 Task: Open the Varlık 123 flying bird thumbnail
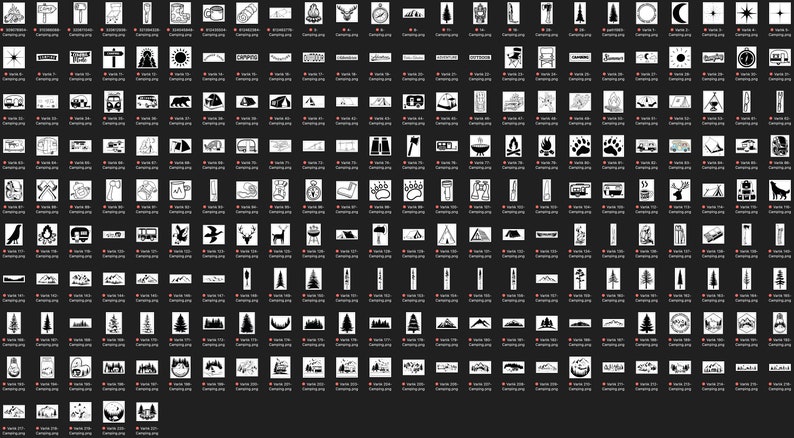pos(214,234)
